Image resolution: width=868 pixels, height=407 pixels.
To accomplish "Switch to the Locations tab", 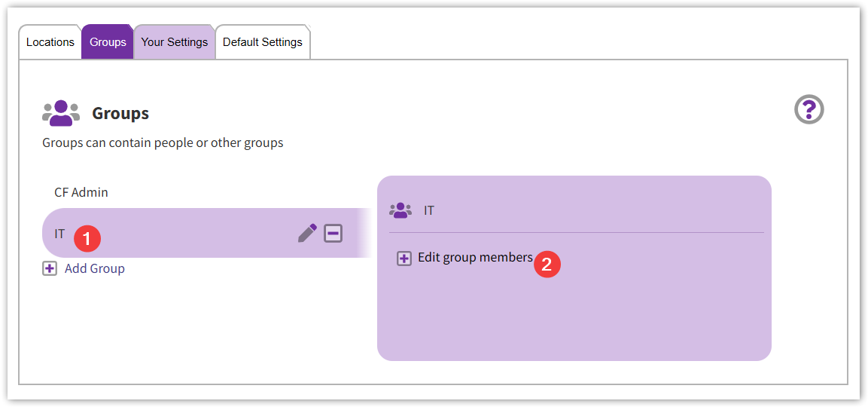I will click(x=50, y=42).
